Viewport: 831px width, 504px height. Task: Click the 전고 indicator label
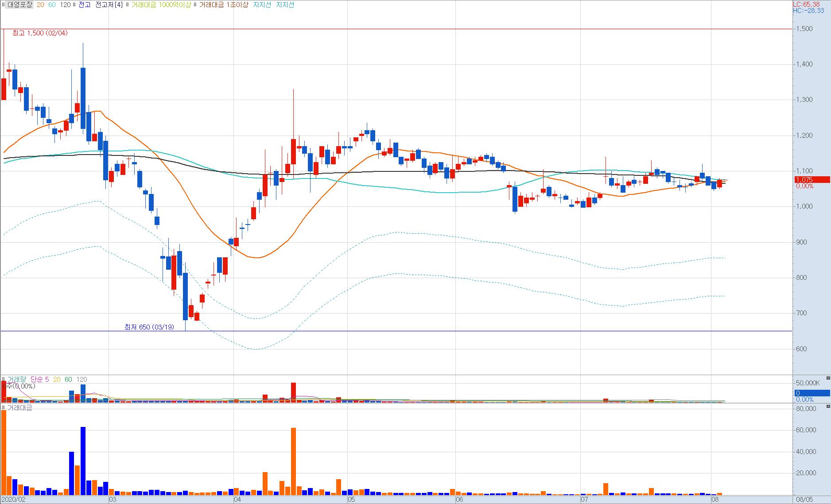click(84, 5)
